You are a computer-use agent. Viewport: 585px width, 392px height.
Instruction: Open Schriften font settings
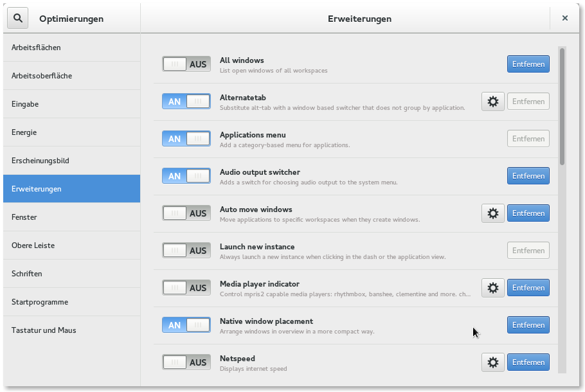click(71, 274)
